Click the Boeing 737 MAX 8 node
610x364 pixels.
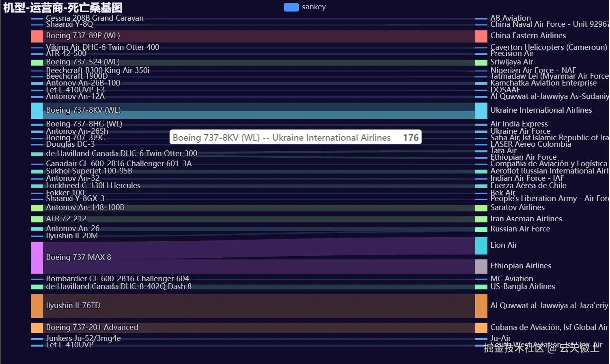tap(37, 258)
